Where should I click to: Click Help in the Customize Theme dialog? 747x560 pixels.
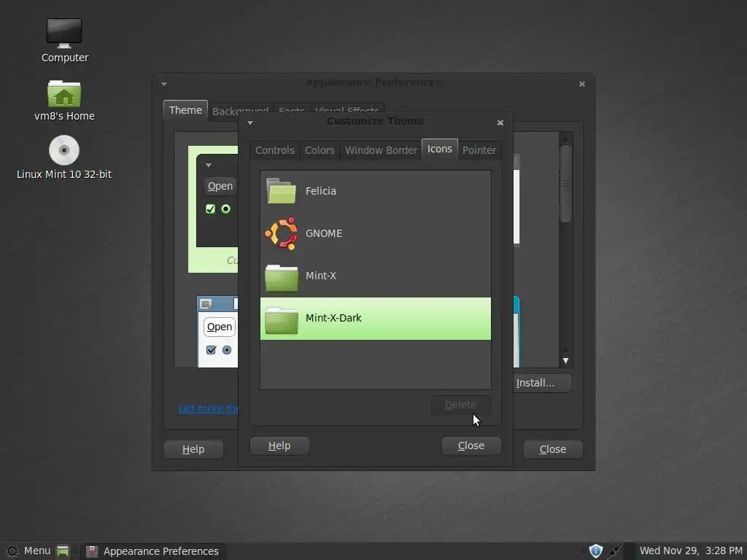click(x=279, y=446)
